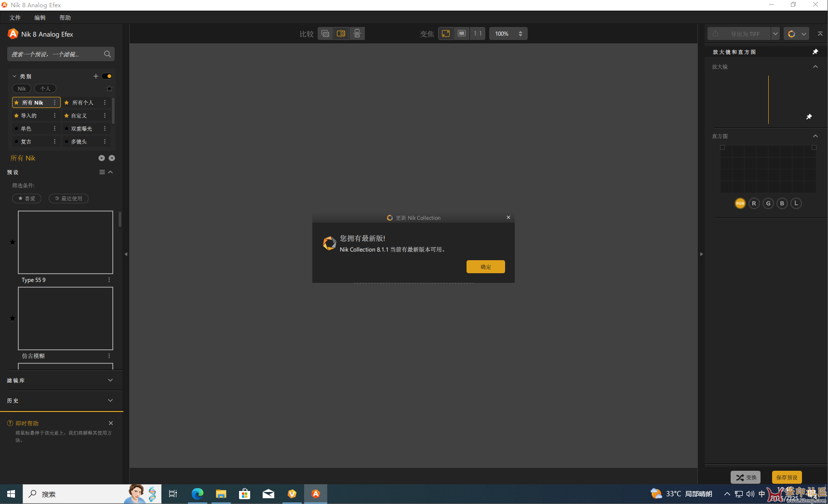Select the L luminance histogram channel
The height and width of the screenshot is (504, 828).
tap(796, 203)
